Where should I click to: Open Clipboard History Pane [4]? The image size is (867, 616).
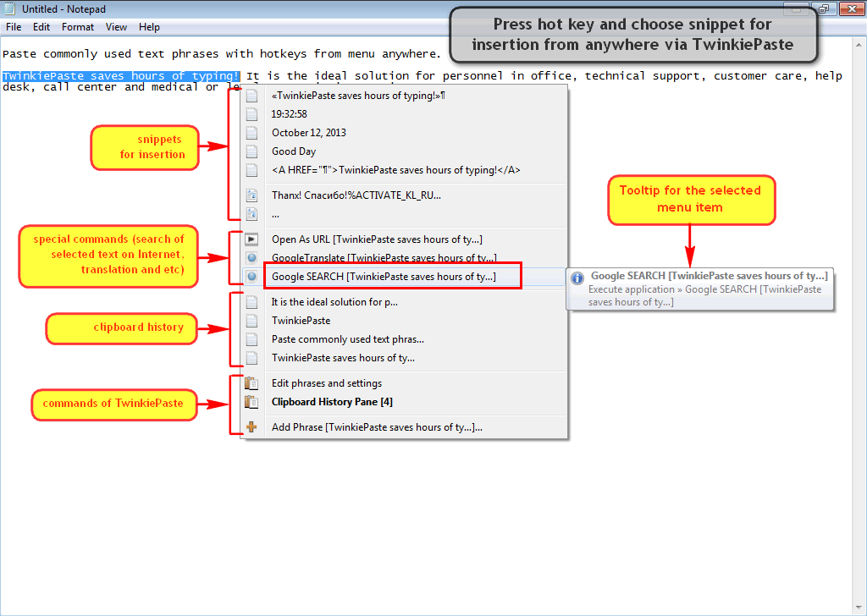tap(405, 402)
